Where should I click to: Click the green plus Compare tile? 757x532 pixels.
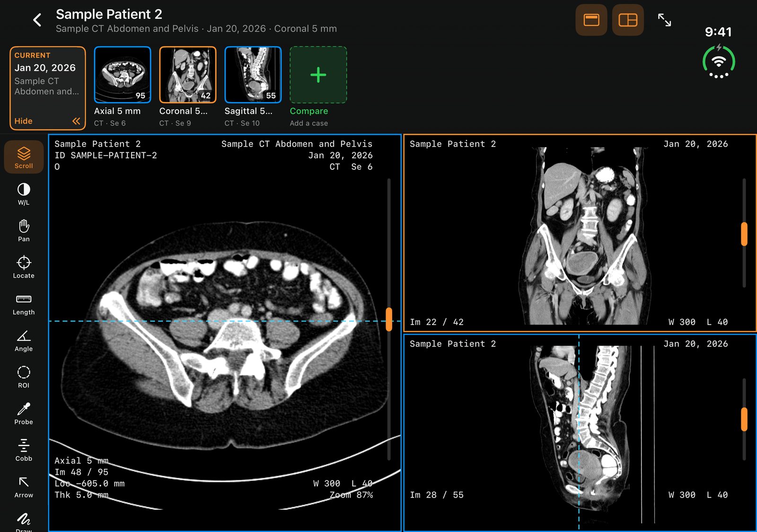[x=318, y=75]
